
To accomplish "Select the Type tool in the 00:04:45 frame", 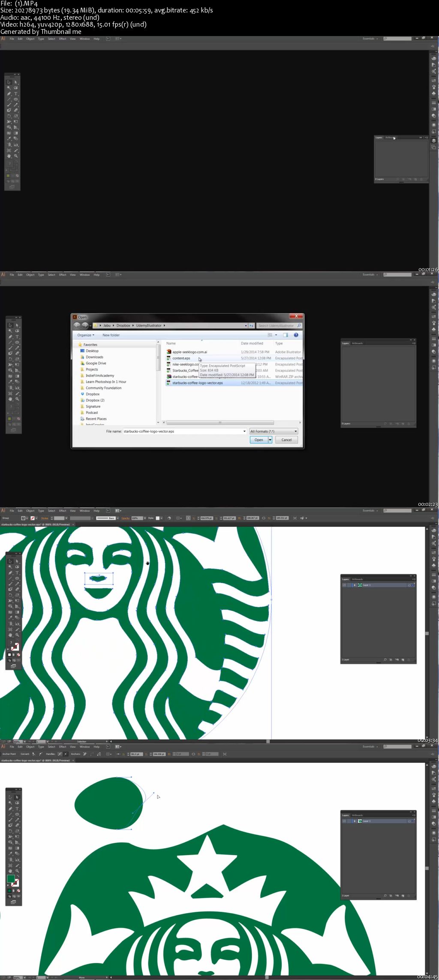I will point(17,809).
